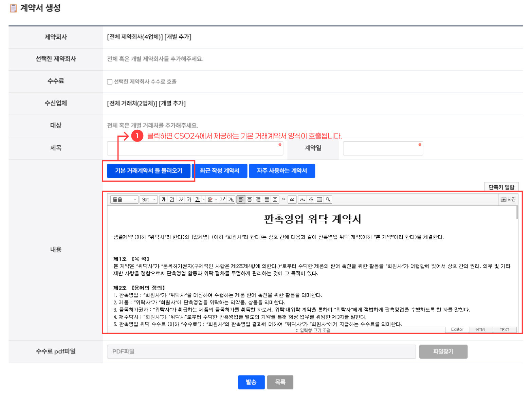Return to list with 목록 button

pyautogui.click(x=280, y=382)
